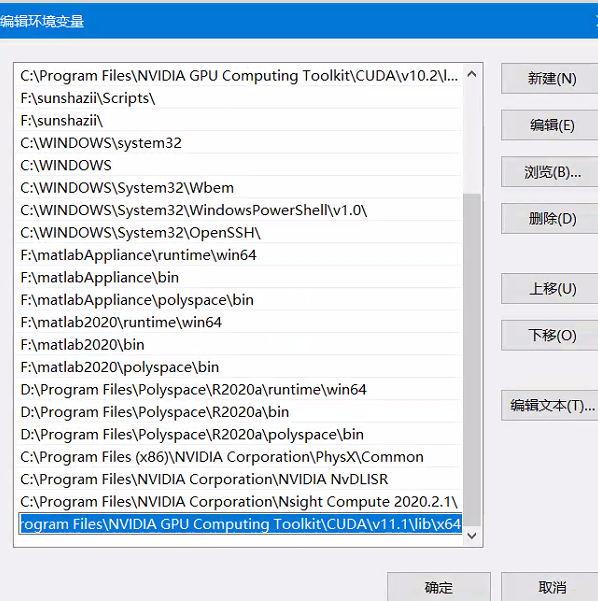
Task: Open 编辑文本(T)... text editor
Action: click(x=550, y=406)
